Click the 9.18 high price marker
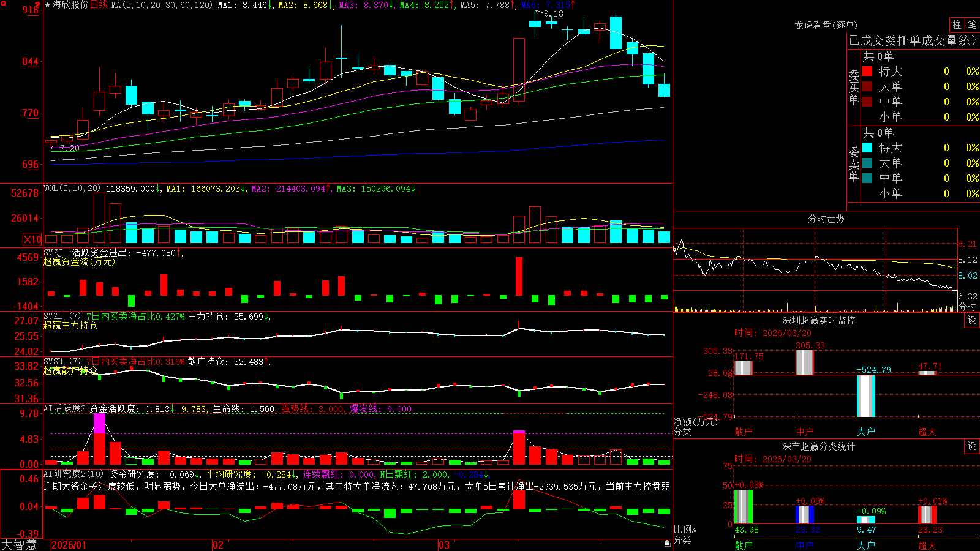The width and height of the screenshot is (980, 551). (553, 13)
